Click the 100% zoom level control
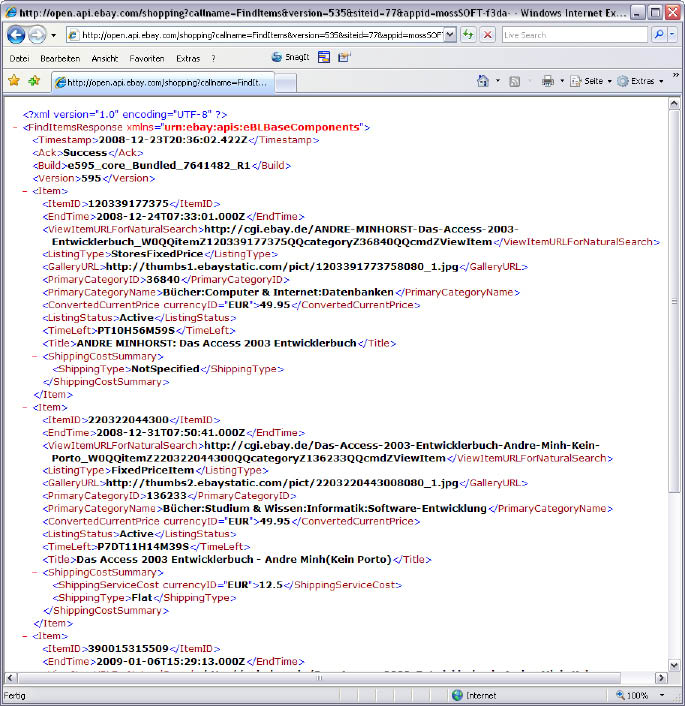The image size is (685, 706). (642, 695)
